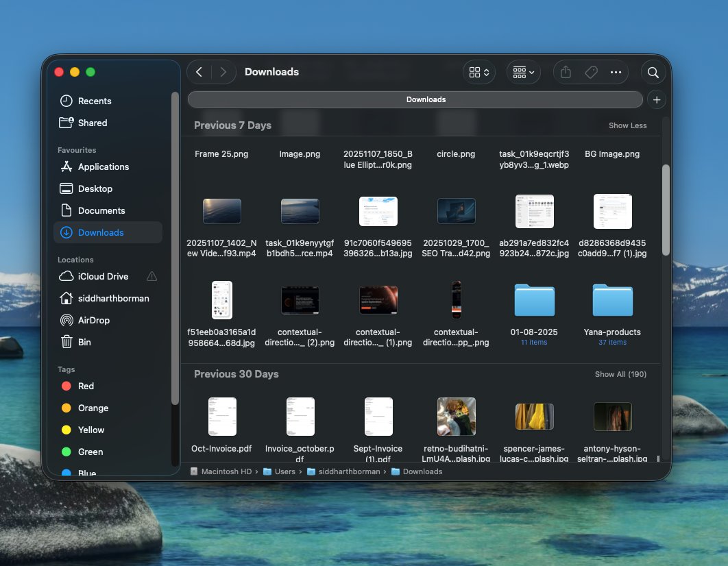Click file name Image.png

[300, 154]
